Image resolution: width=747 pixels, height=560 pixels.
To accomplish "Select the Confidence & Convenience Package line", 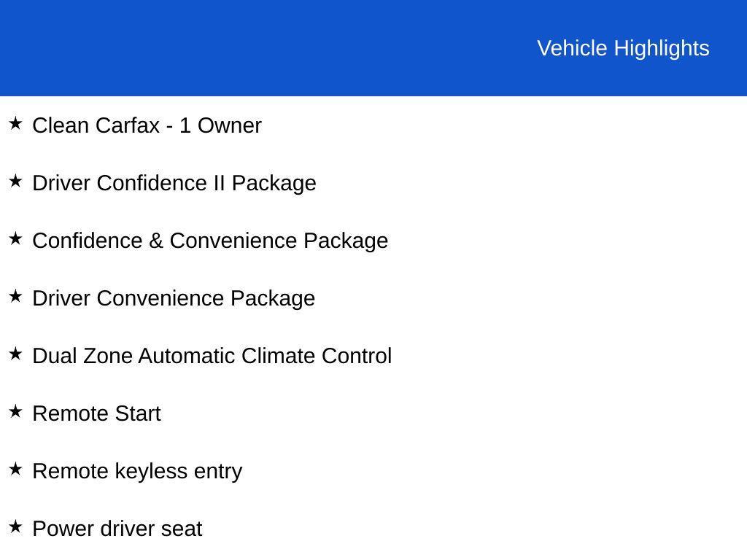I will (x=210, y=241).
